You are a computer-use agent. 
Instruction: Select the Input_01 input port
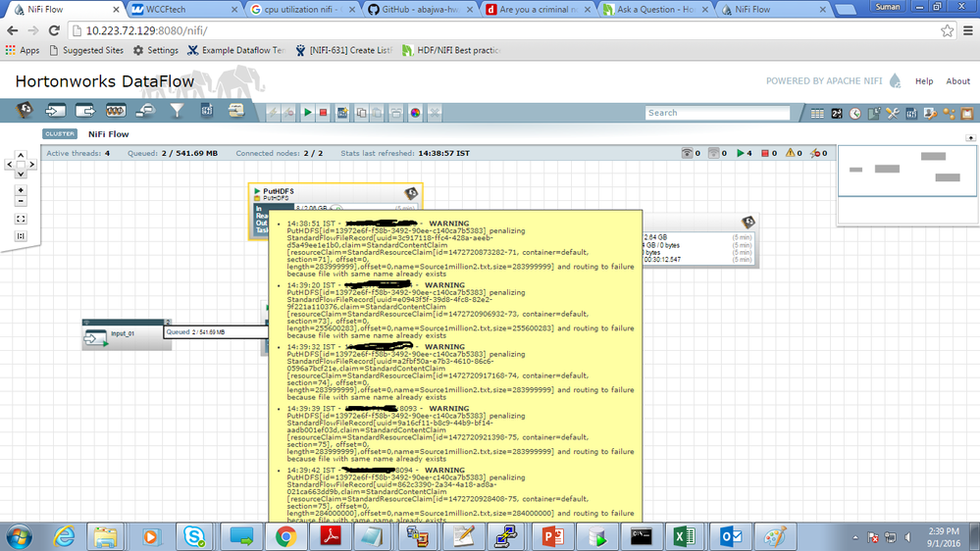(127, 337)
